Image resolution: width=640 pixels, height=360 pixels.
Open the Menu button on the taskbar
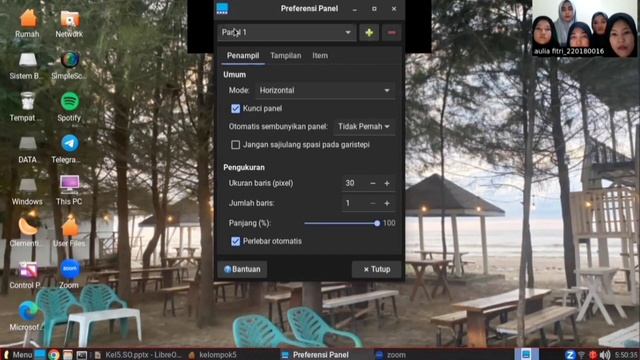pyautogui.click(x=17, y=355)
